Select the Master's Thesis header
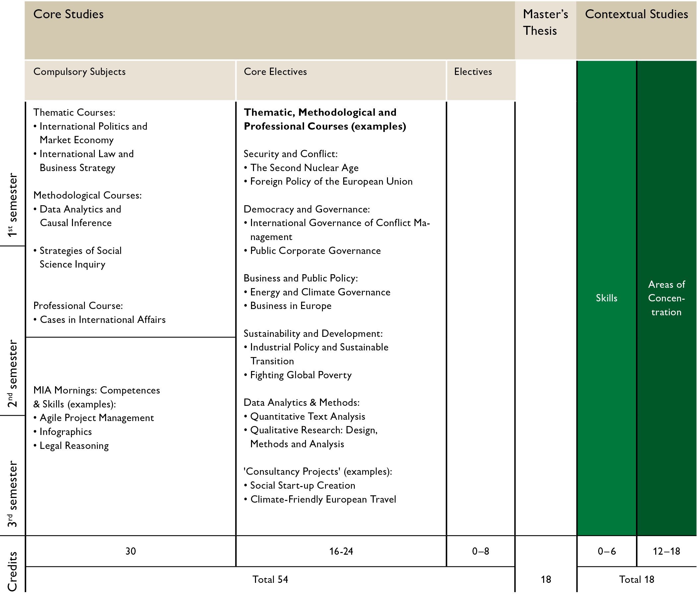This screenshot has height=616, width=697. tap(545, 23)
